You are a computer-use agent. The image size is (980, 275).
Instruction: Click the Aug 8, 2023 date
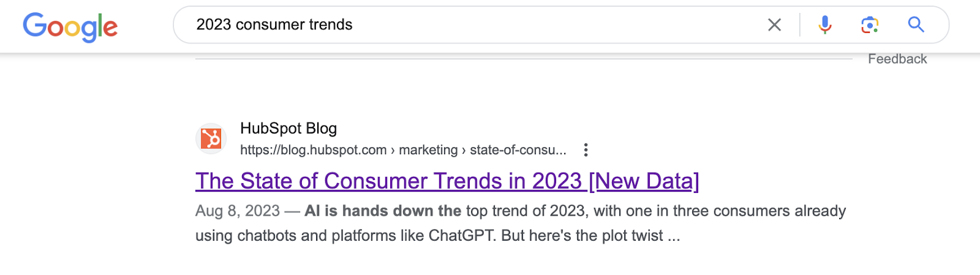pyautogui.click(x=238, y=211)
